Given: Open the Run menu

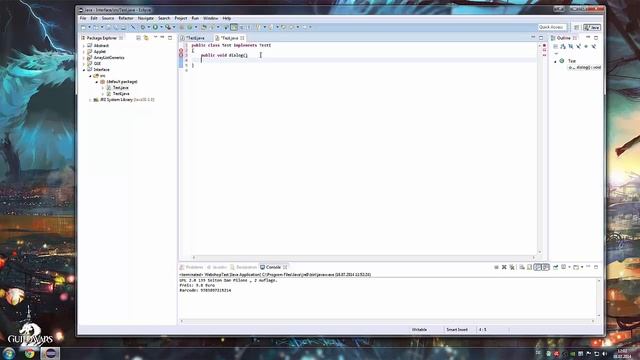Looking at the screenshot, I should (x=195, y=18).
